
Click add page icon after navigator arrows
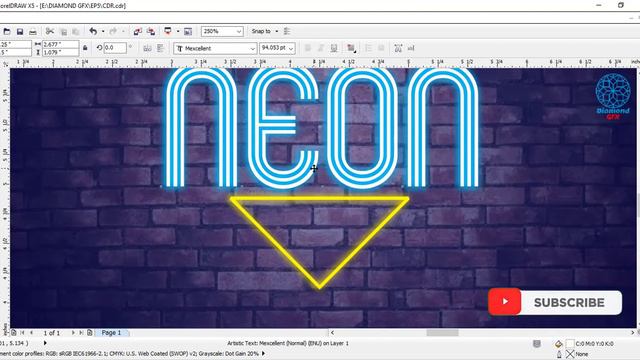90,333
